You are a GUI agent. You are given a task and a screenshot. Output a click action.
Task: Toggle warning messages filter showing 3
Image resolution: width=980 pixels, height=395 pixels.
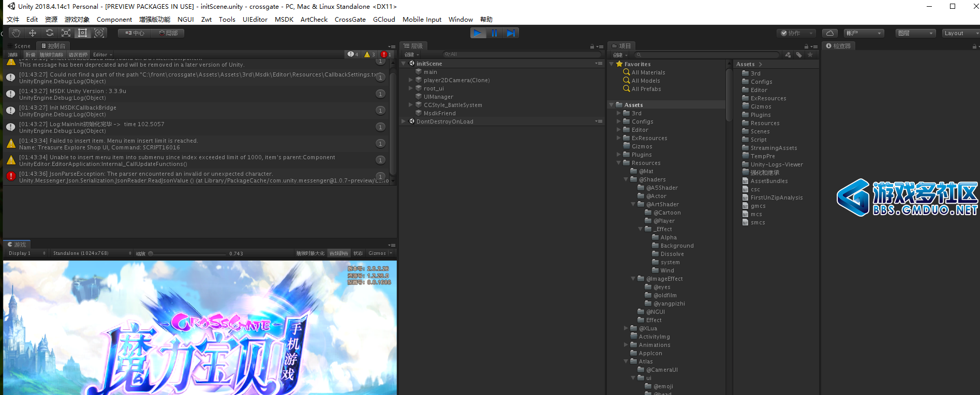(369, 54)
